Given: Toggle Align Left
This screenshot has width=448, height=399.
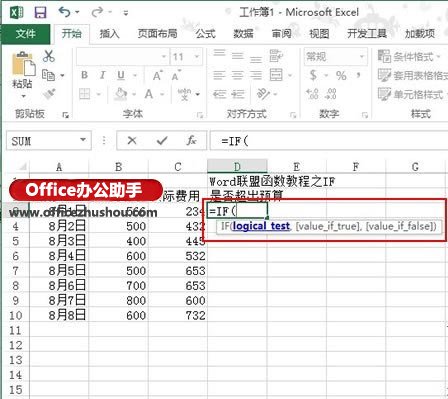Looking at the screenshot, I should coord(219,75).
